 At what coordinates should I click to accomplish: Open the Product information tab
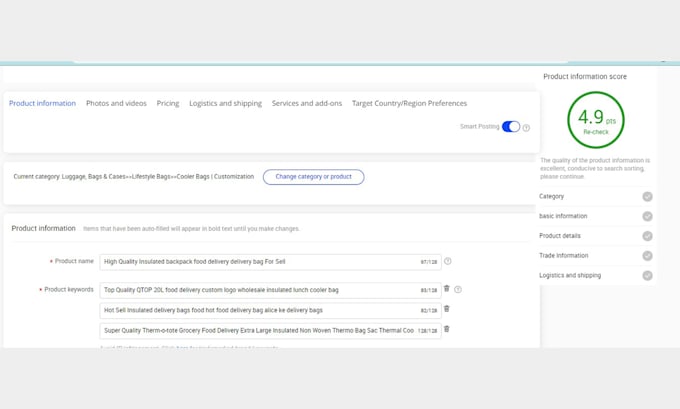(x=42, y=103)
